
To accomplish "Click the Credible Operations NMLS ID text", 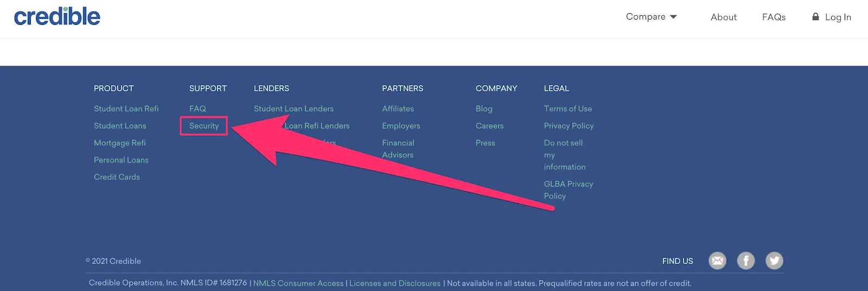I will (168, 283).
